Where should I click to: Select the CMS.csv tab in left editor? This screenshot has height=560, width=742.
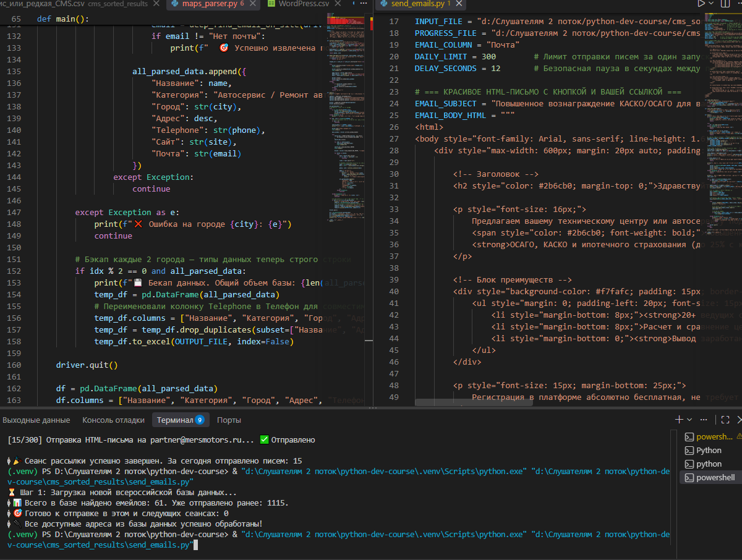point(82,4)
